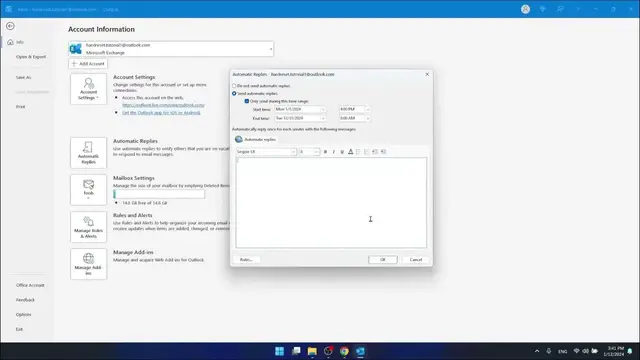Start a numbered list in reply editor

367,152
